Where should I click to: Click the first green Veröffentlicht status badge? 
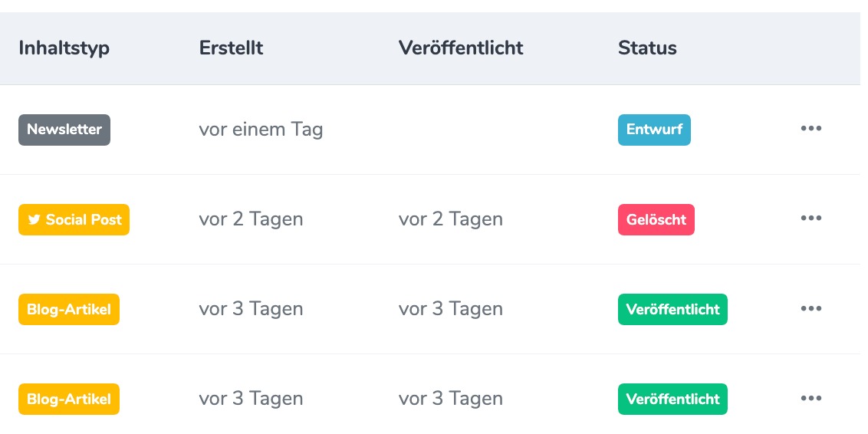click(672, 309)
